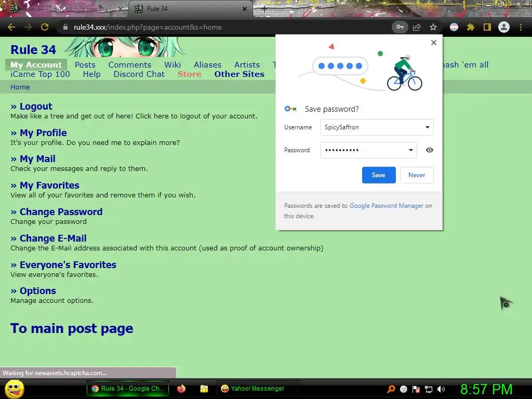The height and width of the screenshot is (399, 532).
Task: Click the browser forward arrow
Action: [x=28, y=27]
